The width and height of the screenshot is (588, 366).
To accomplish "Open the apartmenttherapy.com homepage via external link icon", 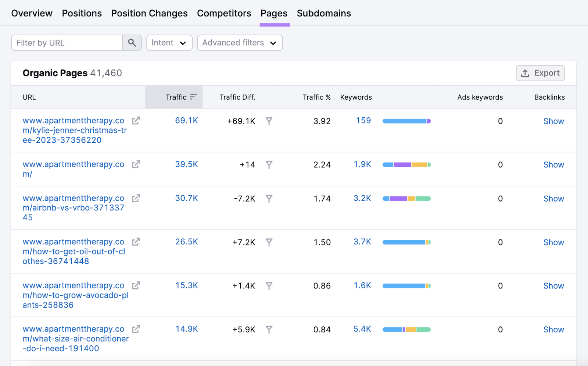I will tap(136, 164).
